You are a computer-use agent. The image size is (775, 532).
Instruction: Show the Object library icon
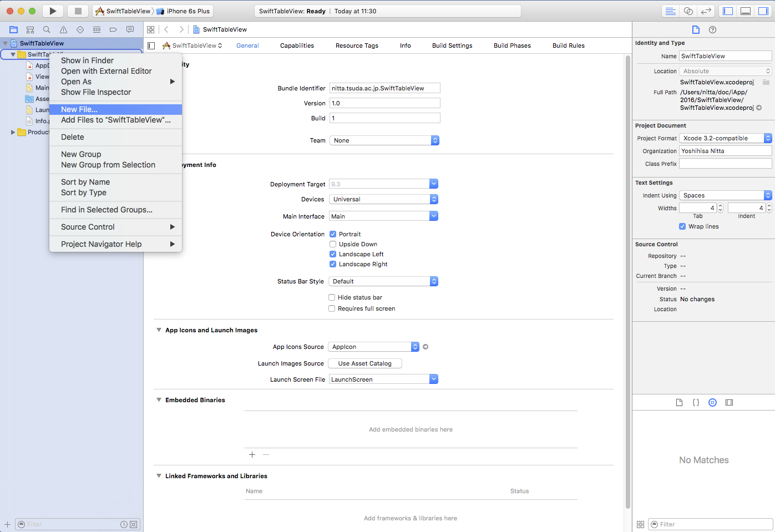(x=712, y=402)
